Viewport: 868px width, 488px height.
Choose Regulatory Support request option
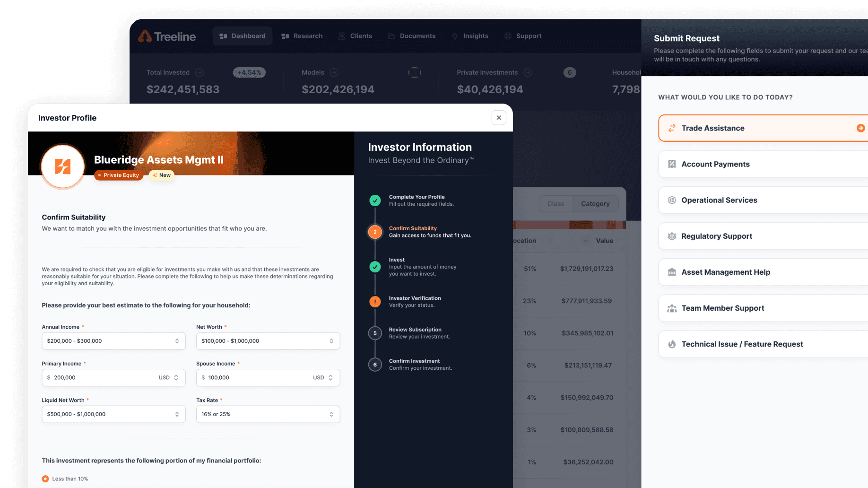pyautogui.click(x=763, y=236)
